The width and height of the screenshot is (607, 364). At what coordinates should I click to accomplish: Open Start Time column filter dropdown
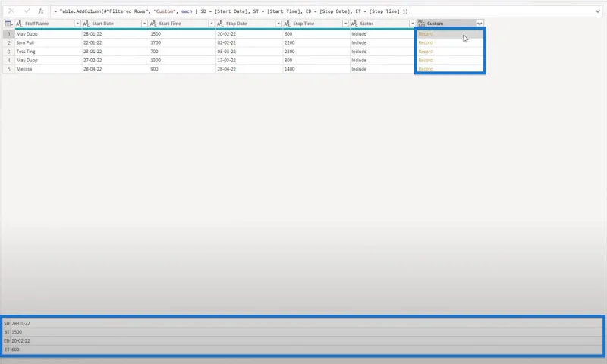212,24
